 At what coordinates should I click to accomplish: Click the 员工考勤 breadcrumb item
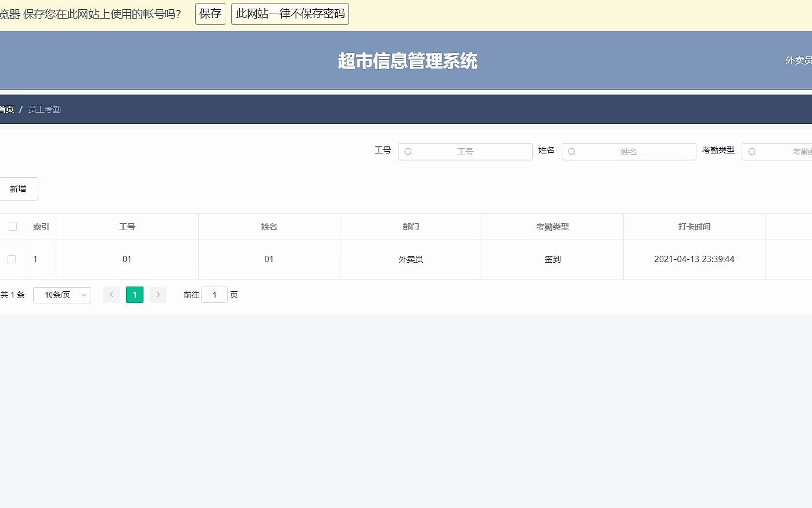click(x=45, y=109)
